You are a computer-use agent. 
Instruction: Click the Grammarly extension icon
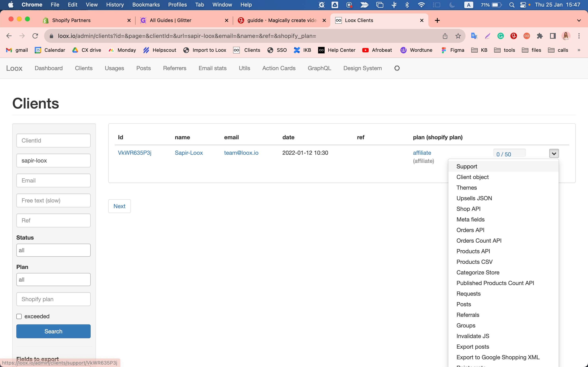tap(500, 36)
